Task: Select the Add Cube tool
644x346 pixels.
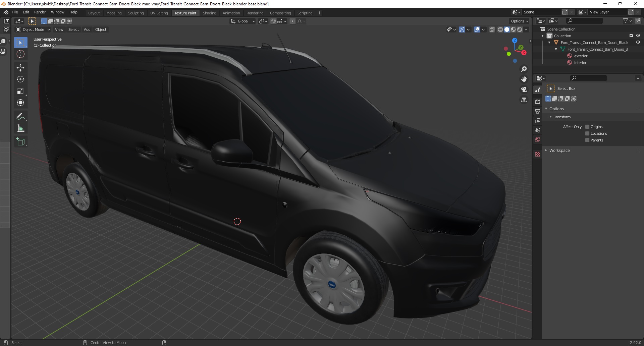Action: click(x=20, y=142)
